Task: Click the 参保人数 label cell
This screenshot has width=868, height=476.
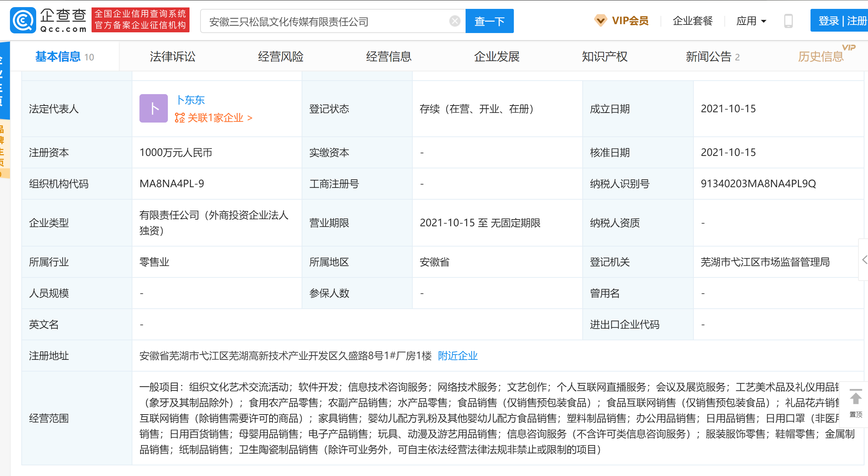Action: pos(357,293)
